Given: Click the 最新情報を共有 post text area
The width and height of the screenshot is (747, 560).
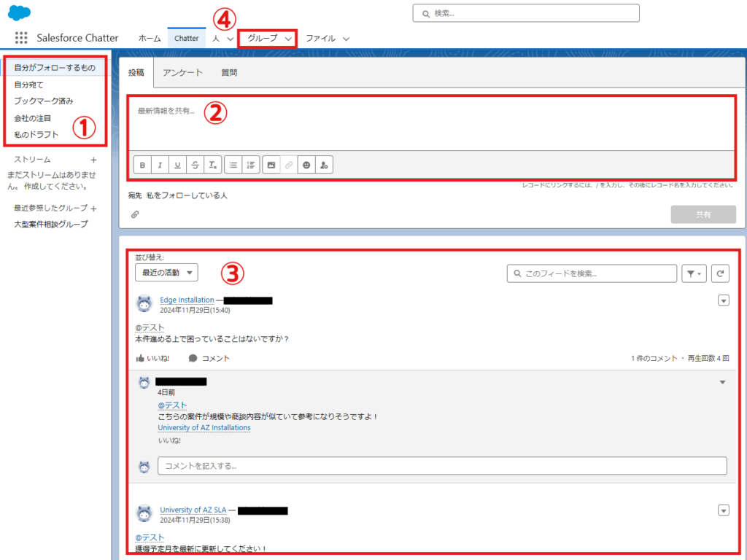Looking at the screenshot, I should click(x=432, y=124).
